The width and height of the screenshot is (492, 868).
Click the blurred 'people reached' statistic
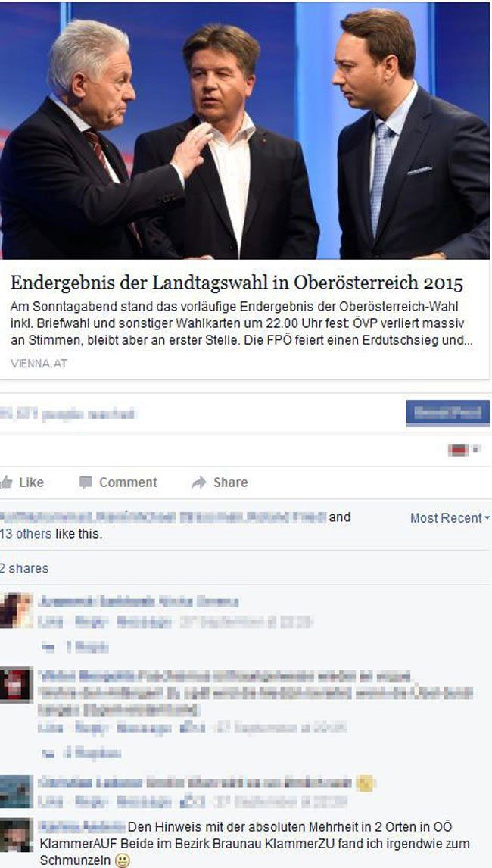click(67, 413)
